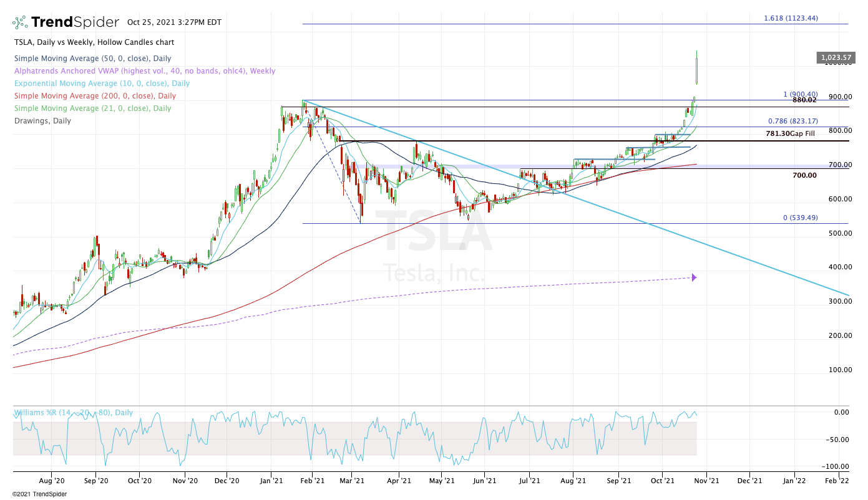Click the Sep '20 date axis label
The width and height of the screenshot is (868, 500).
(96, 481)
